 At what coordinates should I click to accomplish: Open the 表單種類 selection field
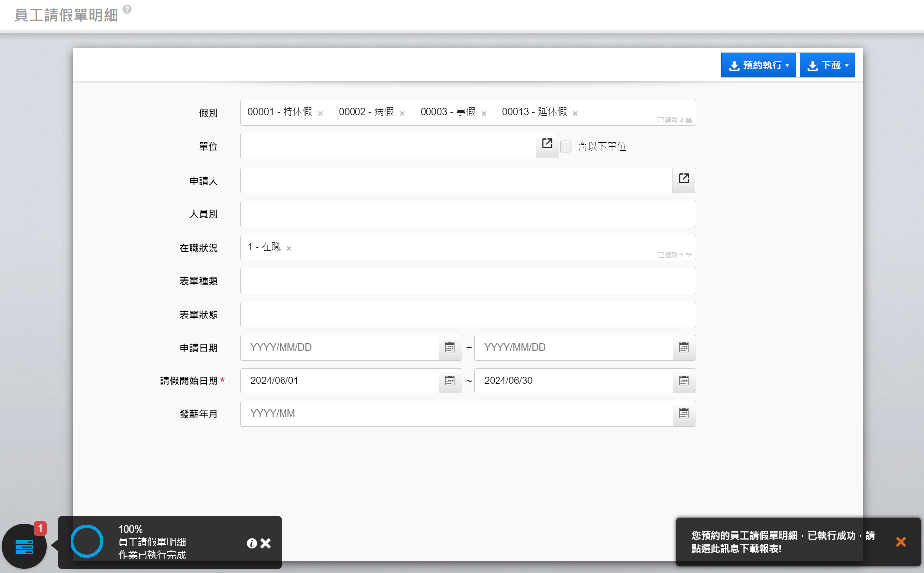click(468, 281)
